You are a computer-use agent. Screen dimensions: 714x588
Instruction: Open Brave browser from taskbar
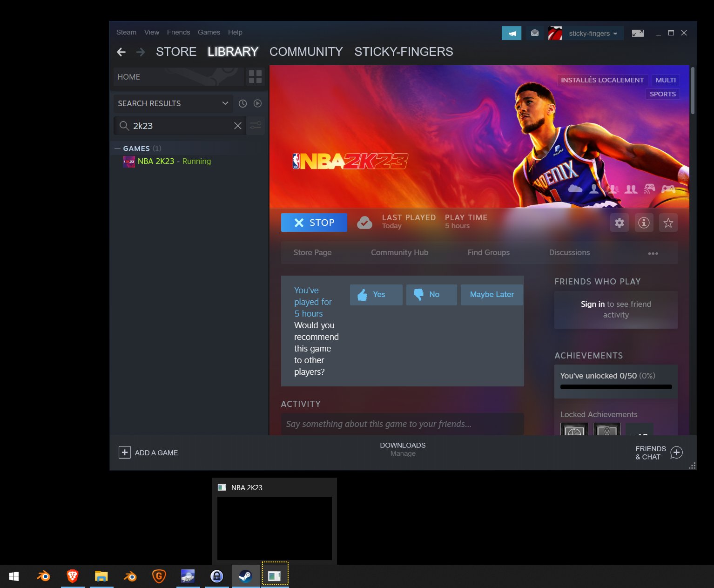tap(72, 576)
